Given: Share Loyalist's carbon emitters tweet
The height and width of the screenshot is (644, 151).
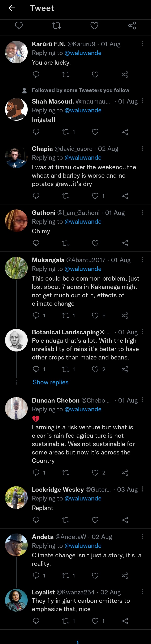Looking at the screenshot, I should (x=125, y=621).
